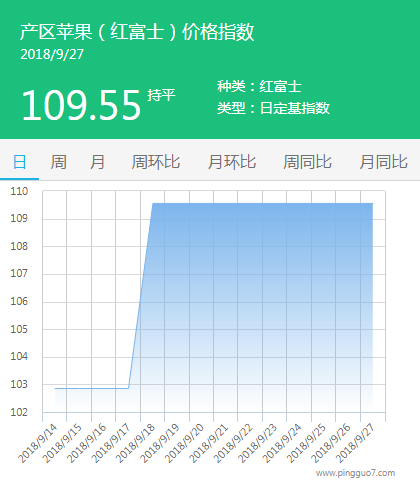
Task: Click the x-axis label 2018/9/26
Action: [x=331, y=443]
